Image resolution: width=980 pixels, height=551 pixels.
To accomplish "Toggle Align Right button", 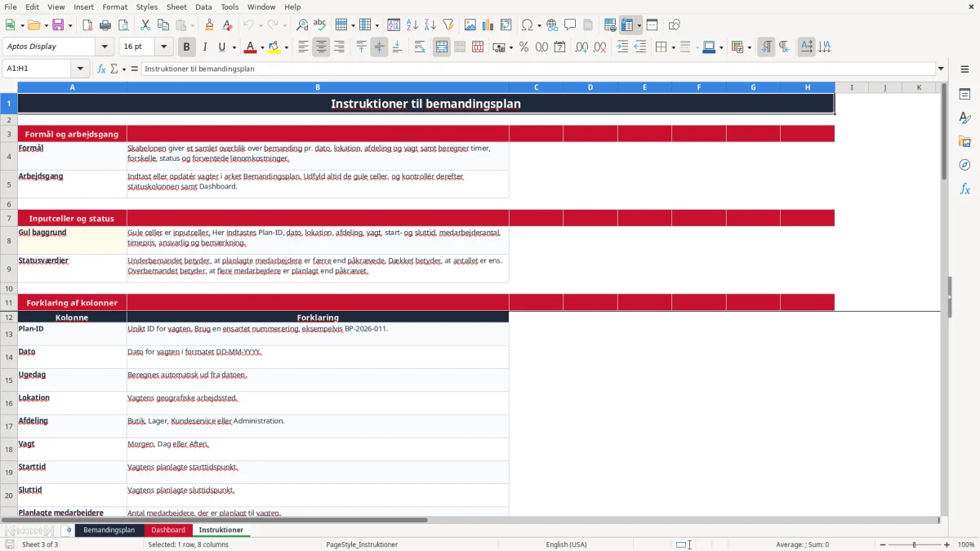I will [x=339, y=47].
